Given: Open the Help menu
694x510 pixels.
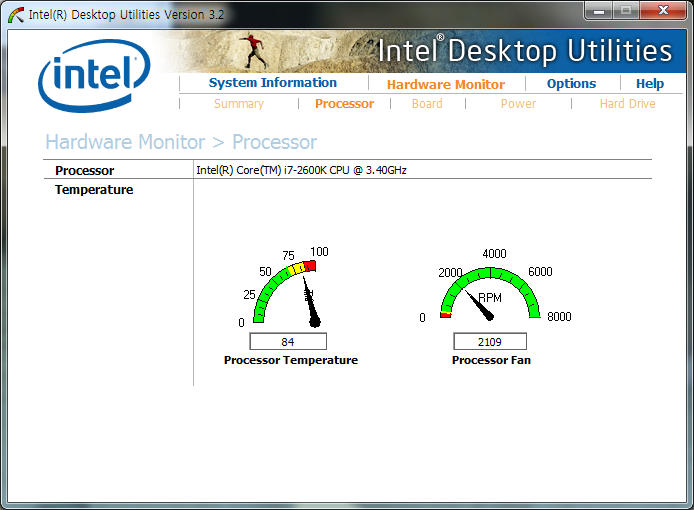Looking at the screenshot, I should pyautogui.click(x=650, y=84).
